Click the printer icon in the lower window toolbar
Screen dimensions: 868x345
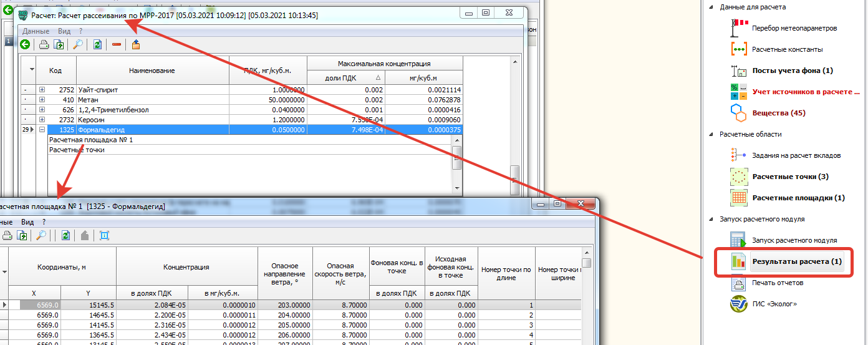click(x=7, y=235)
